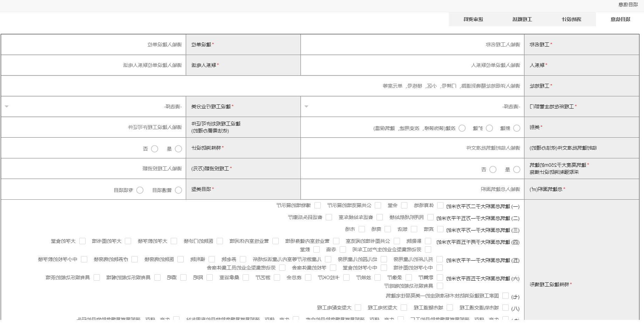Check the 宾馆 checkbox
Viewport: 644px width, 323px height.
click(440, 229)
